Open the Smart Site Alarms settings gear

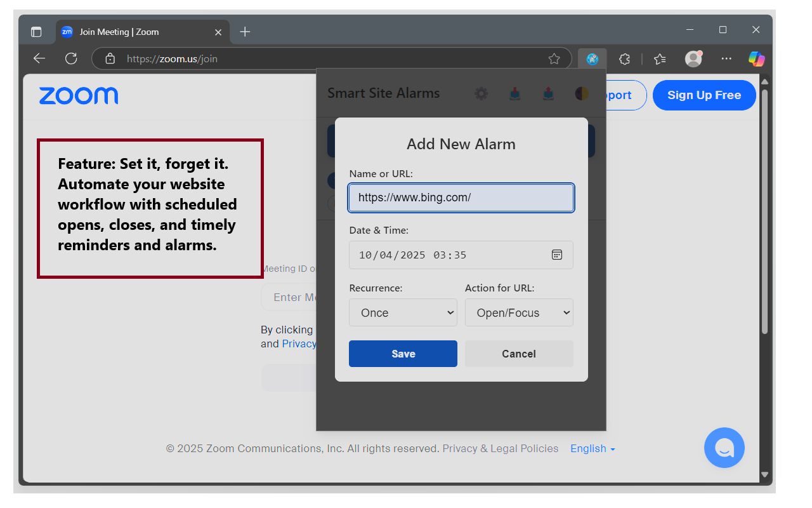point(481,93)
